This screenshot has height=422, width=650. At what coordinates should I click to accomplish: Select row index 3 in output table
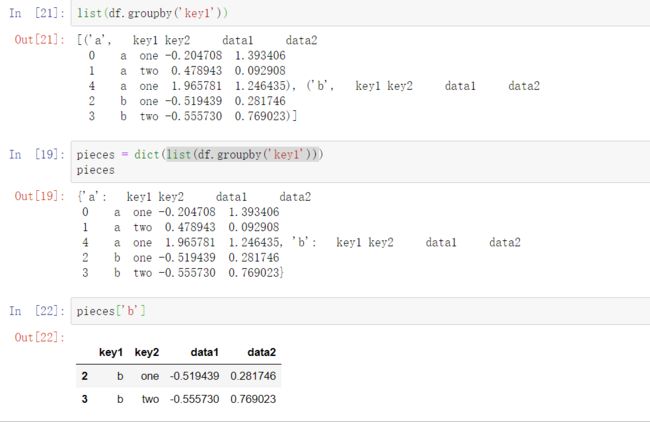(85, 399)
